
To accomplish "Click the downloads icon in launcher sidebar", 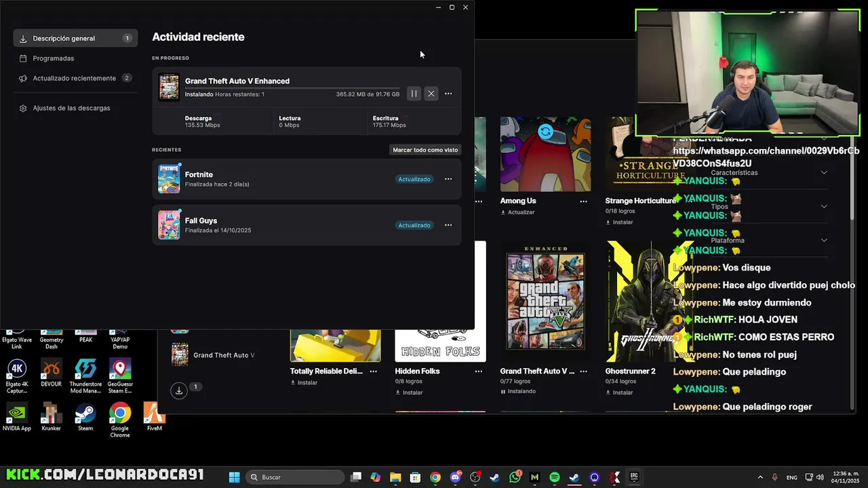I will click(178, 390).
